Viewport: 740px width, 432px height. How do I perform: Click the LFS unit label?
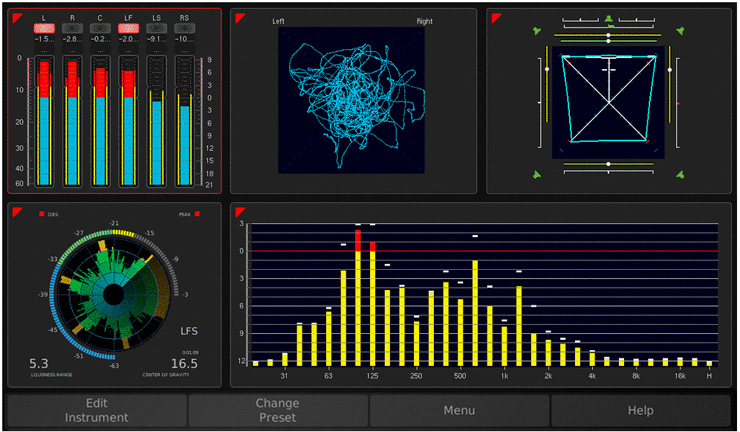coord(189,331)
